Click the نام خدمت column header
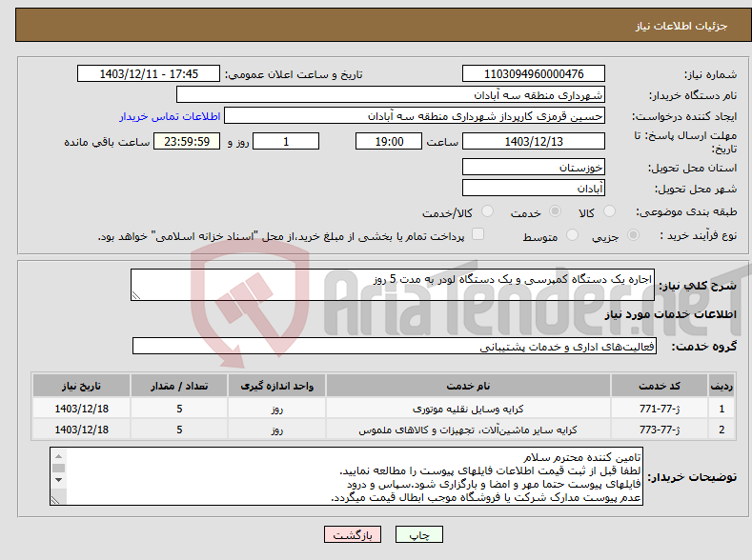752x560 pixels. pos(468,386)
